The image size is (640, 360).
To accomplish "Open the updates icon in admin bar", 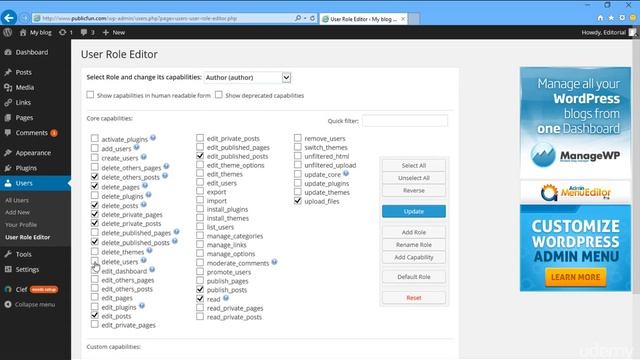I will pyautogui.click(x=62, y=32).
